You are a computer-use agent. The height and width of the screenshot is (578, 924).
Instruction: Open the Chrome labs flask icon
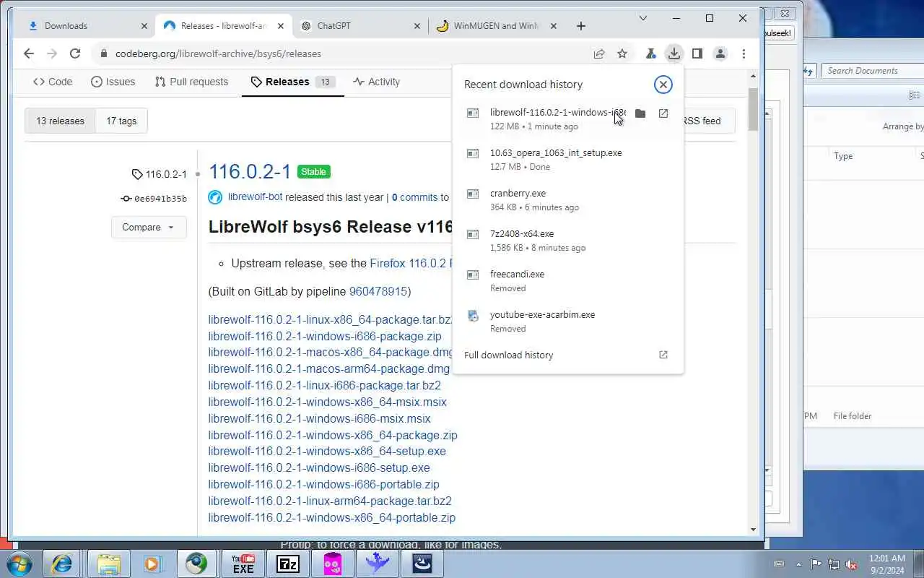(x=650, y=53)
